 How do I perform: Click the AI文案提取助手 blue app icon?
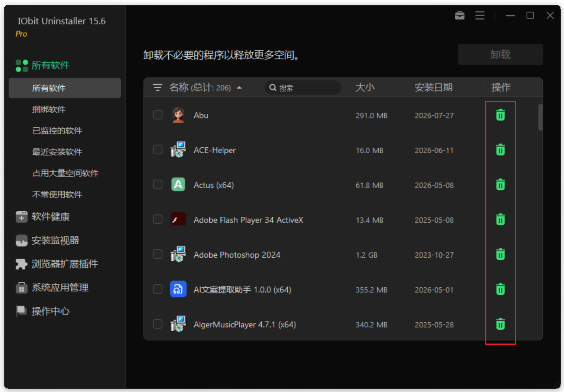[x=178, y=289]
